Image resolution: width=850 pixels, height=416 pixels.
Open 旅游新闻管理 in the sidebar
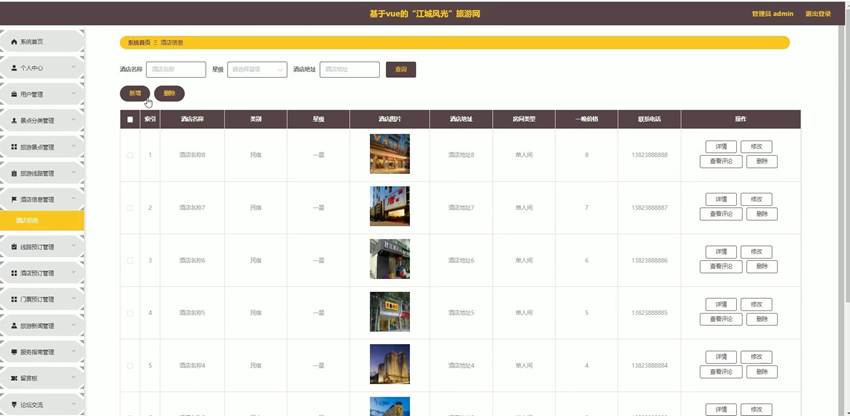coord(42,326)
